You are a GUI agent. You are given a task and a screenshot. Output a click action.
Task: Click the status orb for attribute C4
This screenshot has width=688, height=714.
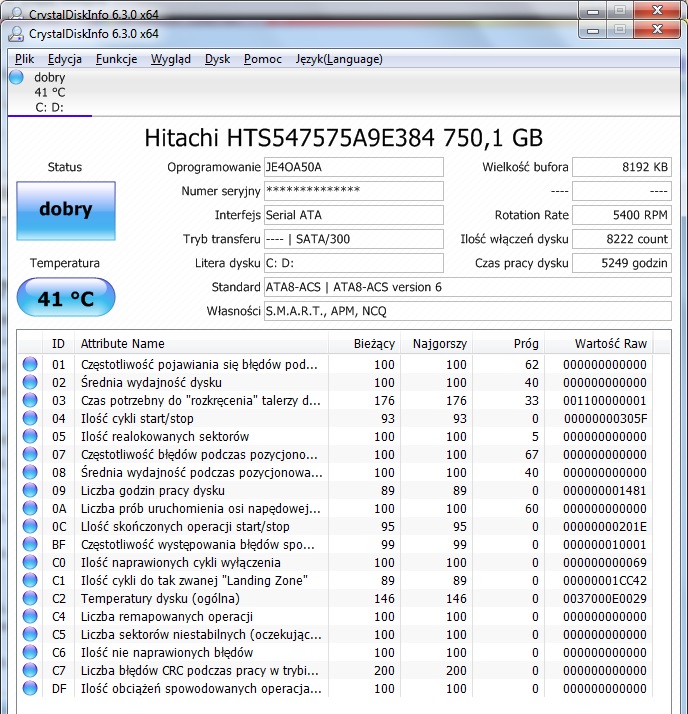[x=30, y=616]
